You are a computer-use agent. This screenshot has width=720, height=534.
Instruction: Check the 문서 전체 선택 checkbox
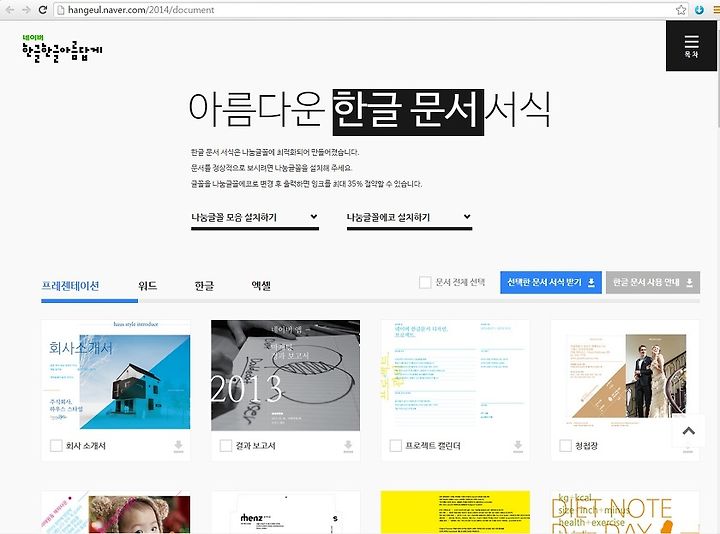425,282
